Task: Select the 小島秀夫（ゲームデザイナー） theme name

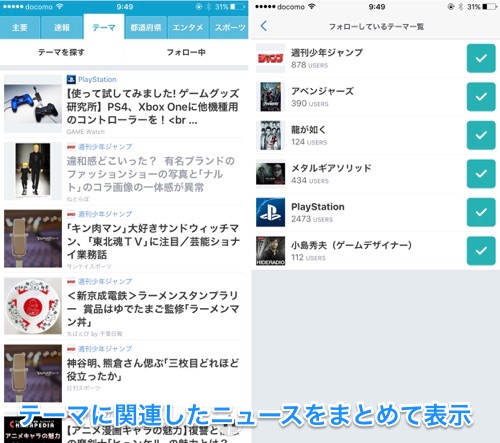Action: click(x=352, y=245)
